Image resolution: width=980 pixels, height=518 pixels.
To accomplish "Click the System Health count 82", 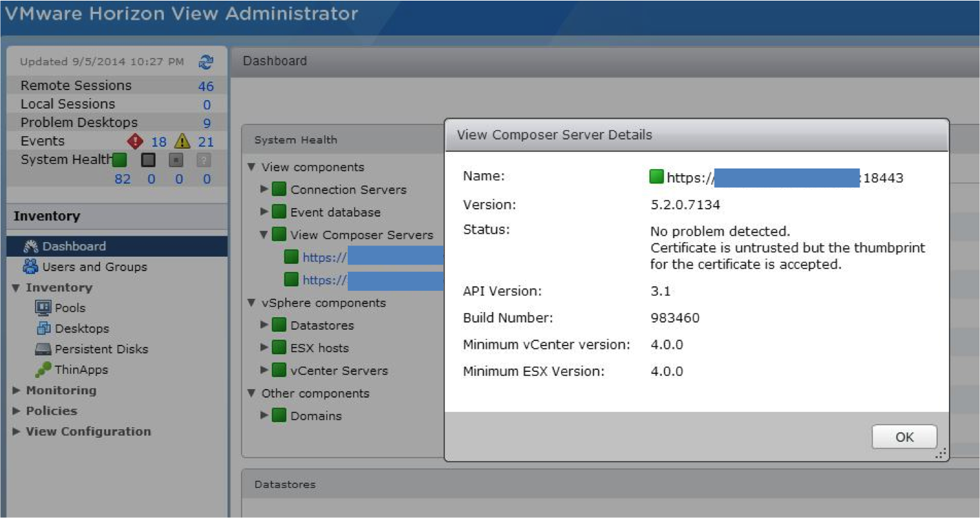I will tap(122, 178).
